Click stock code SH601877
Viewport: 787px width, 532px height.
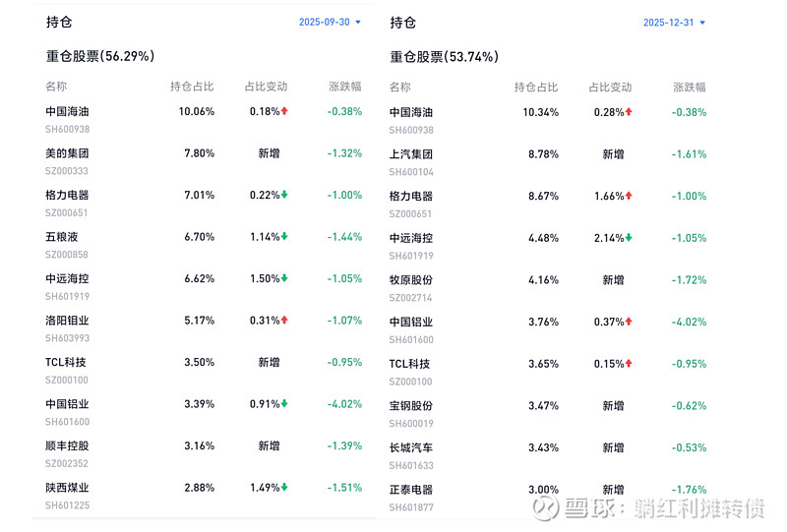pos(411,507)
